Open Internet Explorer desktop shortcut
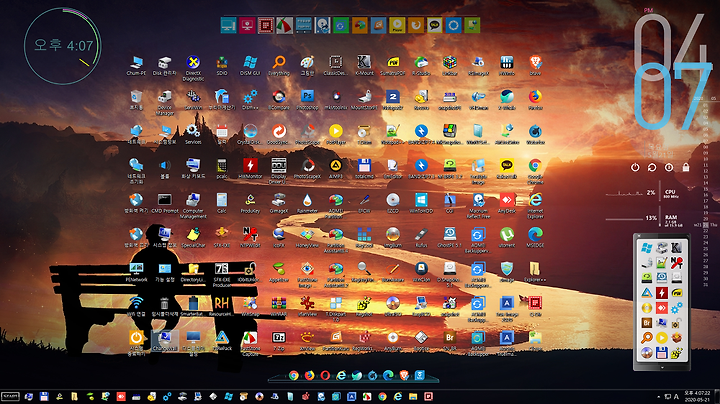Viewport: 720px width, 404px height. pos(535,206)
